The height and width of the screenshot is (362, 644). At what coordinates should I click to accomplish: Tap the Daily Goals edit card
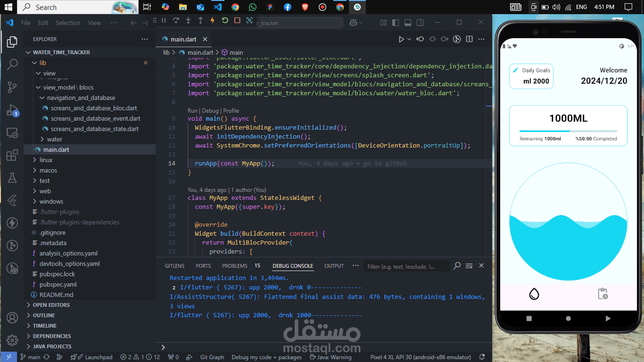point(531,76)
